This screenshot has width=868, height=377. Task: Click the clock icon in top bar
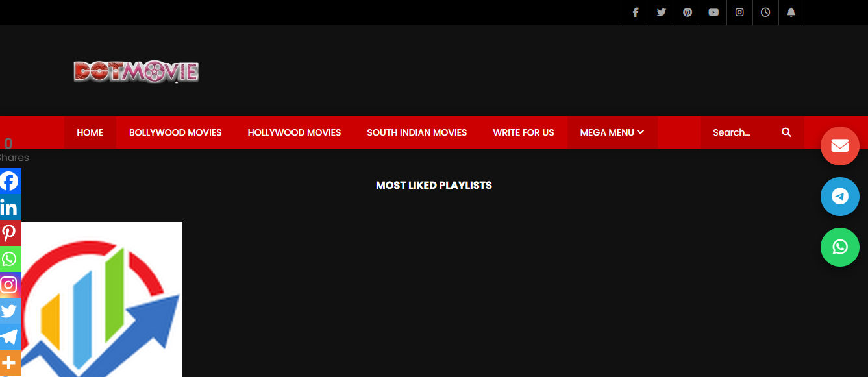click(x=765, y=12)
